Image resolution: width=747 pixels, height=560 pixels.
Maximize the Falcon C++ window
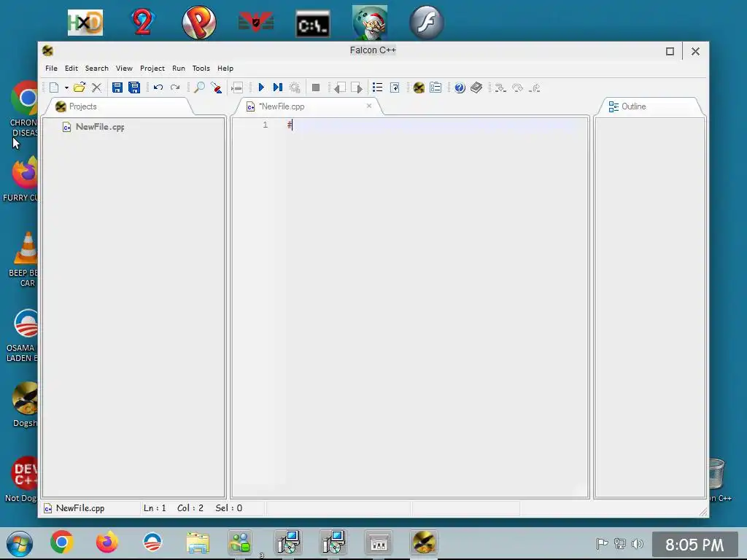(x=670, y=52)
